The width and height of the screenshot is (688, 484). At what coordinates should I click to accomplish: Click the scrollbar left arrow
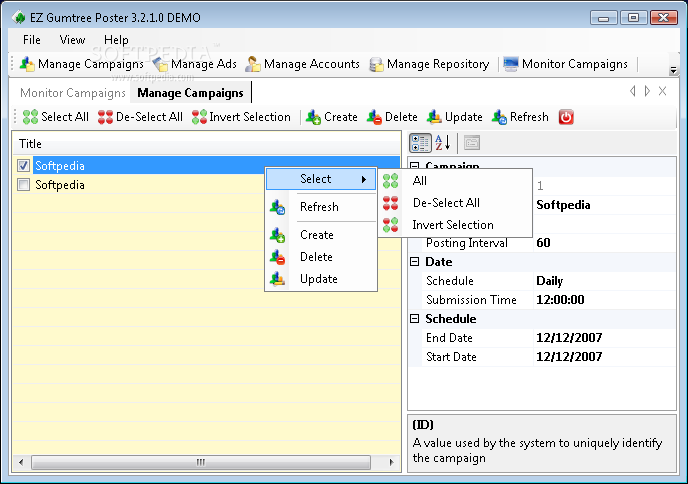pos(21,462)
